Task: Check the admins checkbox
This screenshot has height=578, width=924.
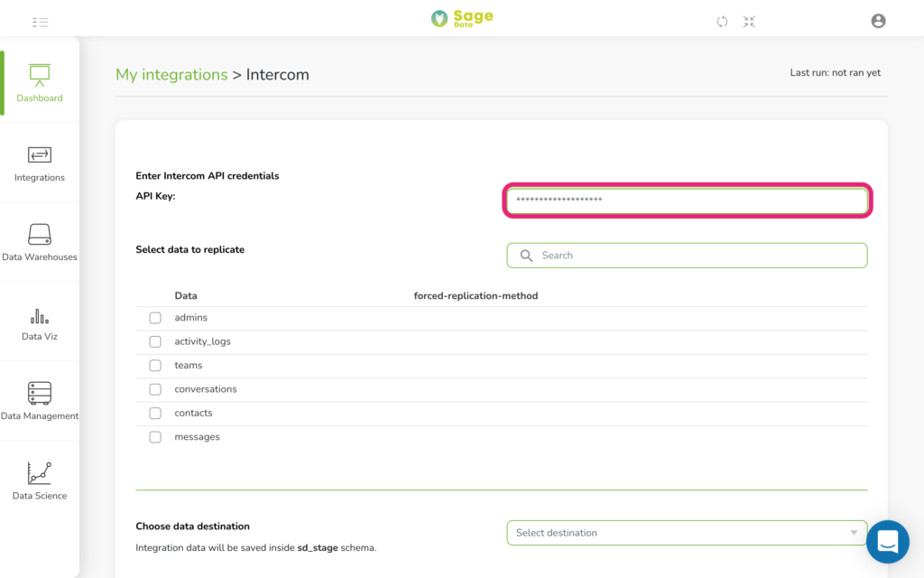Action: 155,318
